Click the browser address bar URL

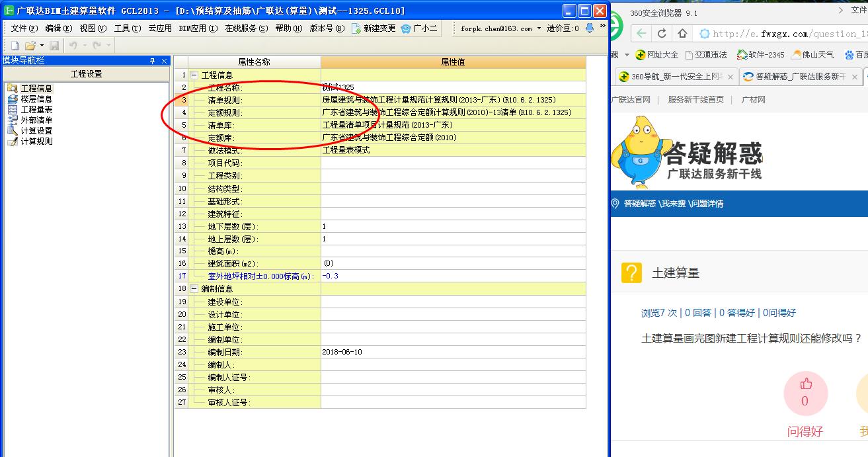tap(789, 34)
